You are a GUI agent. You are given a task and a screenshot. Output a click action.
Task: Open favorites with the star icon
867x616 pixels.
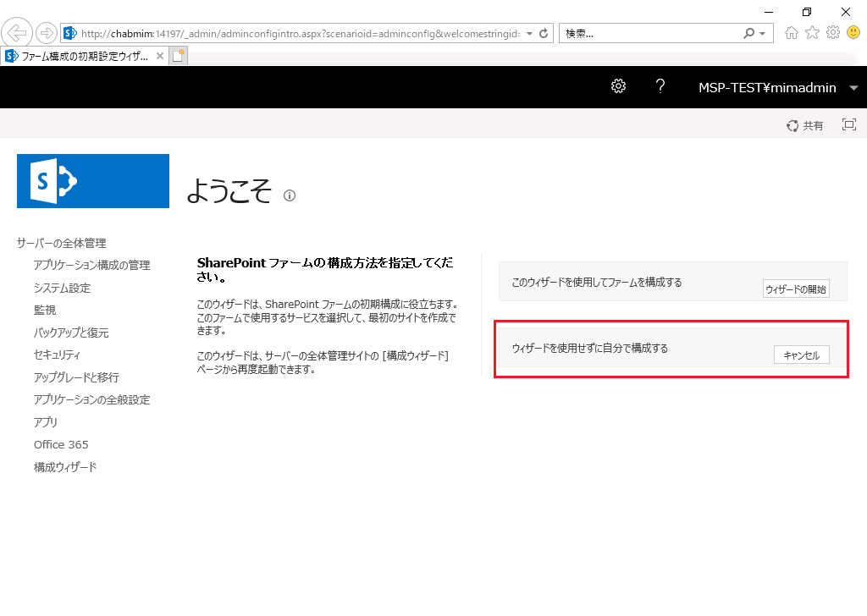tap(812, 33)
